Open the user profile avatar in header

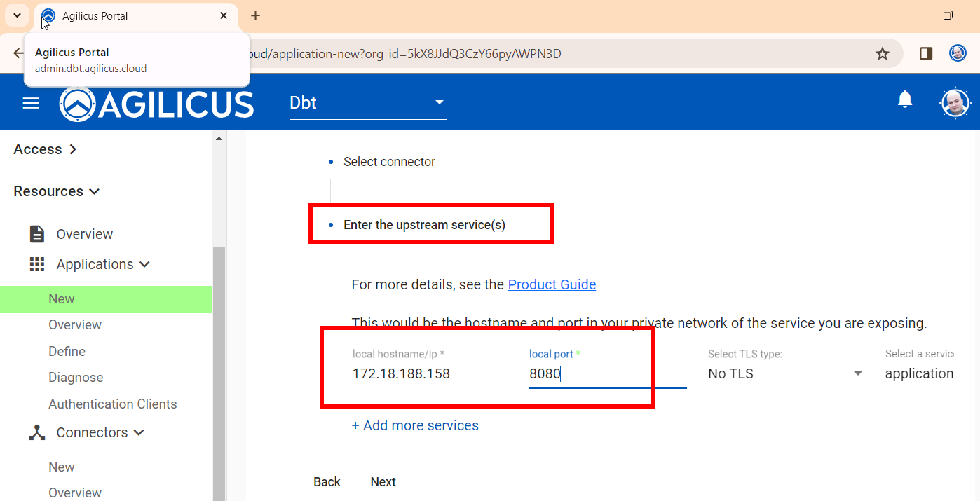click(954, 104)
